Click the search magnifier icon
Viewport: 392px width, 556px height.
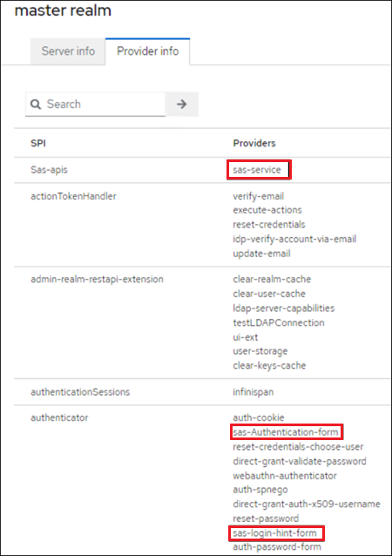36,105
